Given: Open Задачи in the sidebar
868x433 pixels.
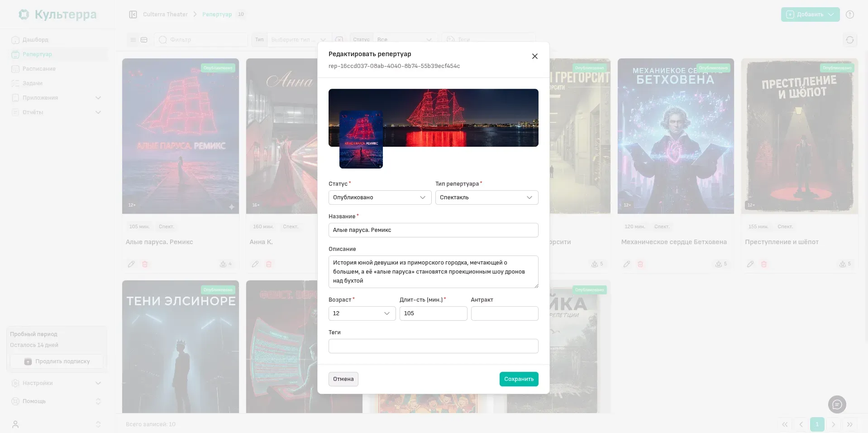Looking at the screenshot, I should click(58, 83).
